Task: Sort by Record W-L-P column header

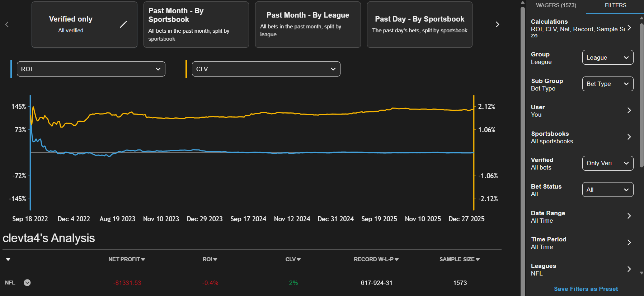Action: [376, 259]
